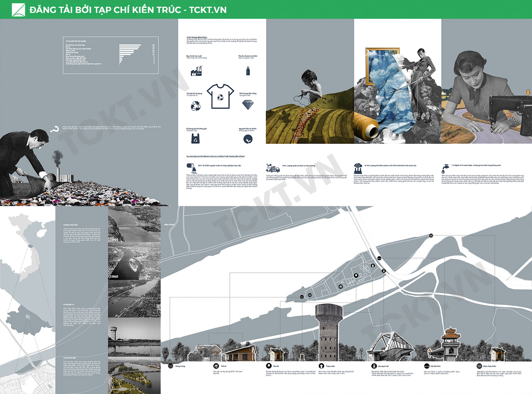Click the THỜI TRANG BỀN VỮNG underlined heading
The width and height of the screenshot is (532, 394).
197,37
